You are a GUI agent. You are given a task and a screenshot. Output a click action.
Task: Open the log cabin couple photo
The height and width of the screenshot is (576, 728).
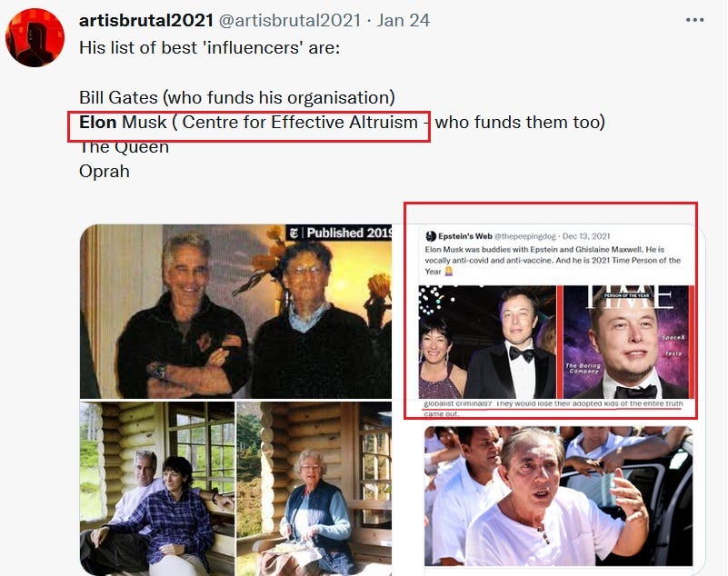click(157, 489)
